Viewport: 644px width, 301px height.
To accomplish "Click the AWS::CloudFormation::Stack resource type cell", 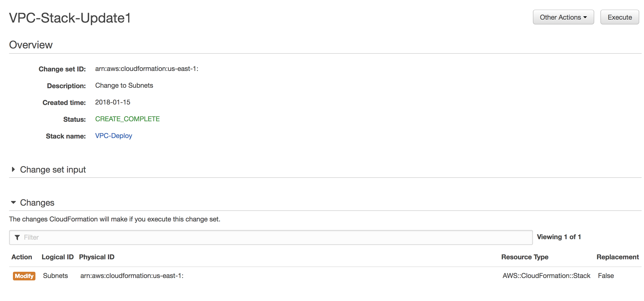I will tap(546, 276).
